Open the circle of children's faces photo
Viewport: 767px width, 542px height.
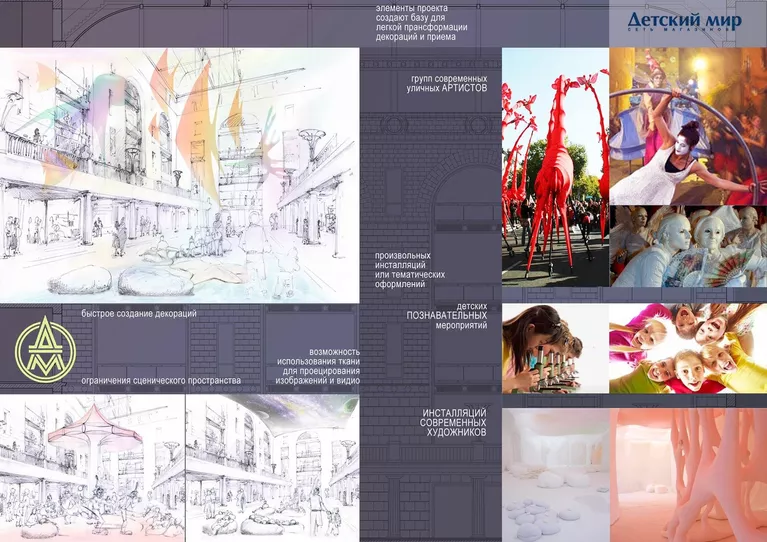point(688,348)
